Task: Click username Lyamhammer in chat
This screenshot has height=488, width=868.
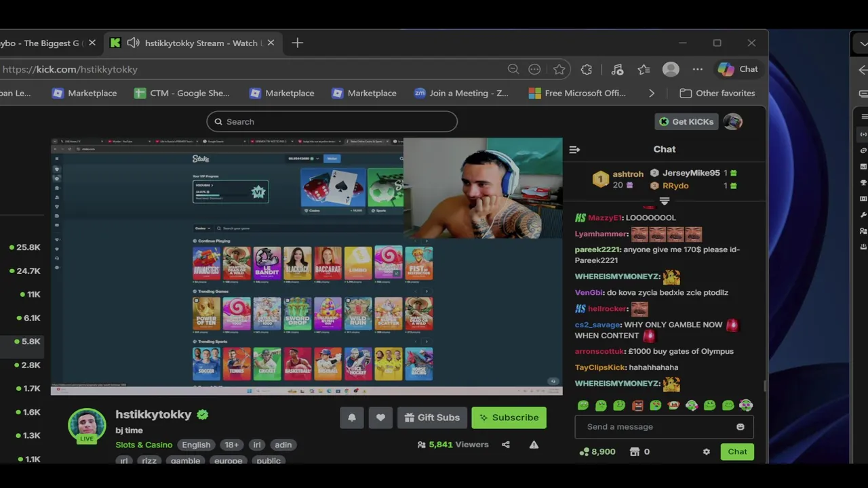Action: [x=601, y=234]
